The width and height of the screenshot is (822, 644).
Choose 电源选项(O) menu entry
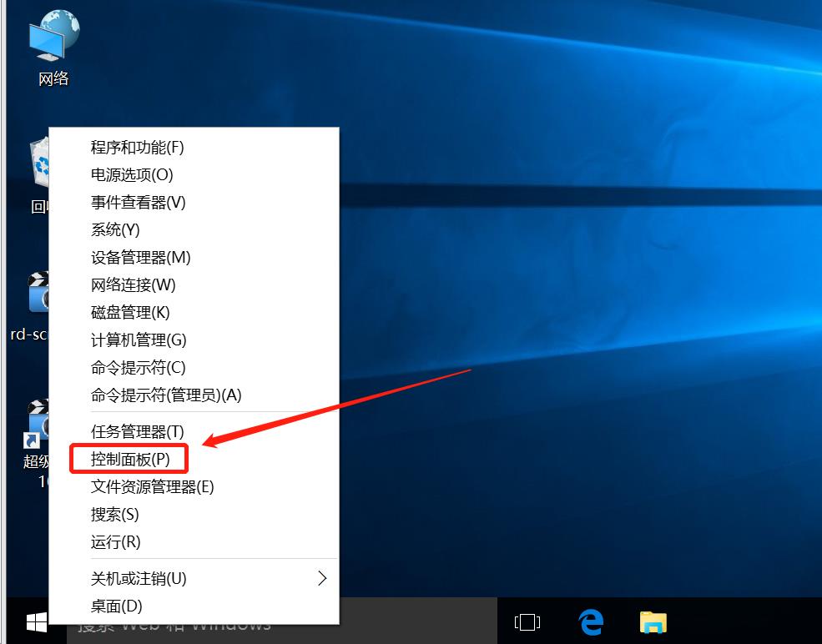point(132,175)
